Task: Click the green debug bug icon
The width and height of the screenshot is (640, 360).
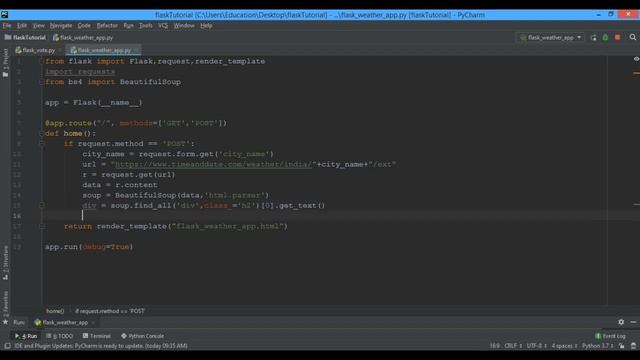Action: point(605,38)
